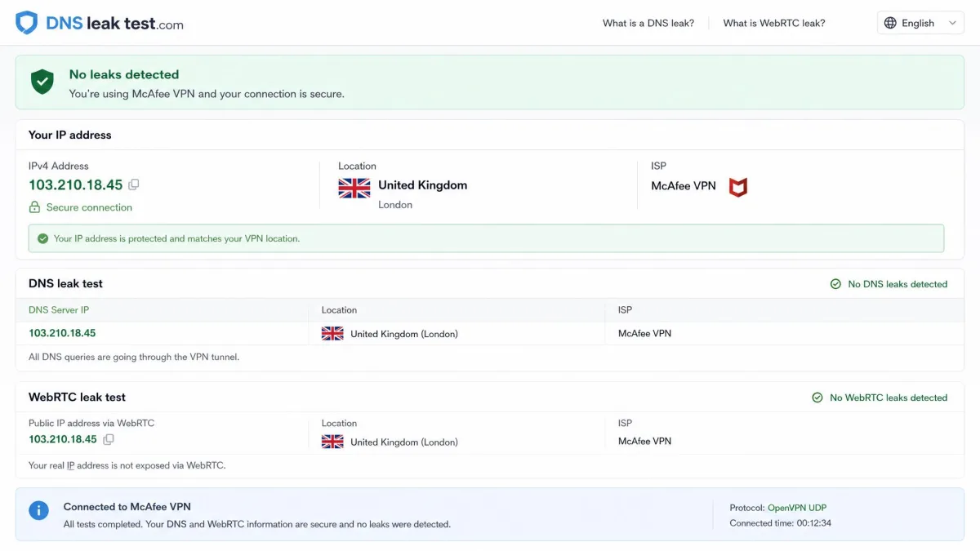Screen dimensions: 980x551
Task: Click 'You're using McAfee VPN' message
Action: click(x=207, y=94)
